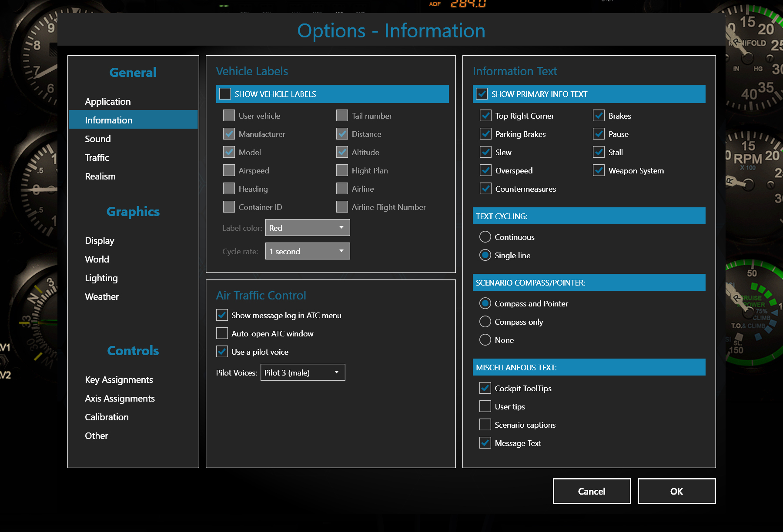Screen dimensions: 783x532
Task: Toggle Slew info checkbox
Action: click(485, 152)
